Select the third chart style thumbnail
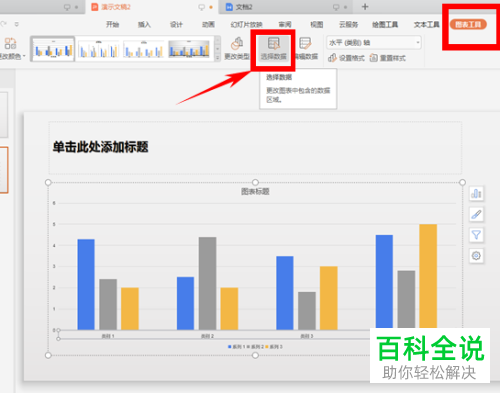500x393 pixels. (x=144, y=49)
